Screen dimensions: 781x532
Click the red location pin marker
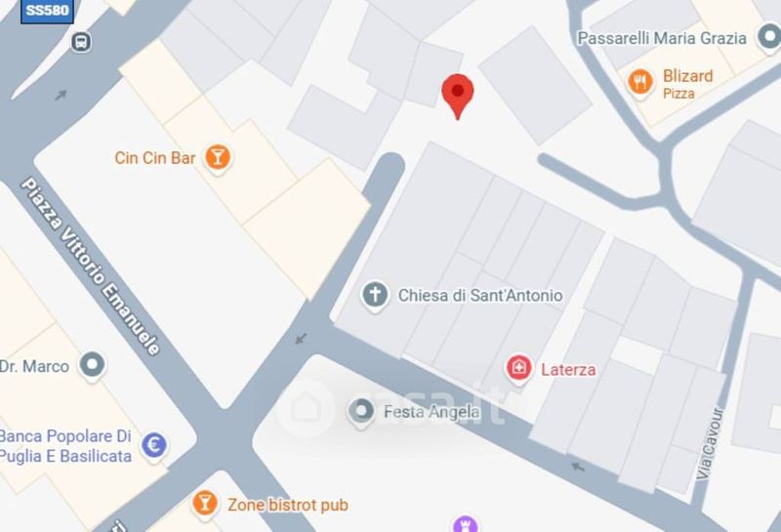tap(457, 97)
